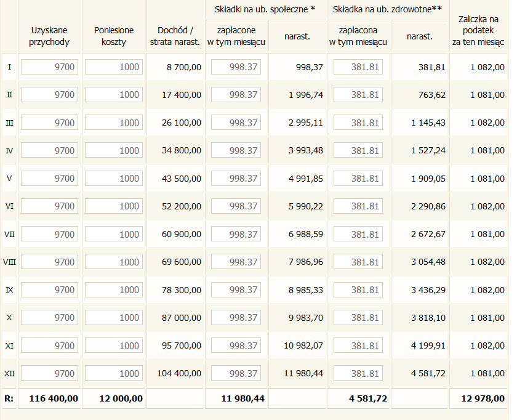Click the 'Składki na ub. społeczne' header

coord(265,10)
